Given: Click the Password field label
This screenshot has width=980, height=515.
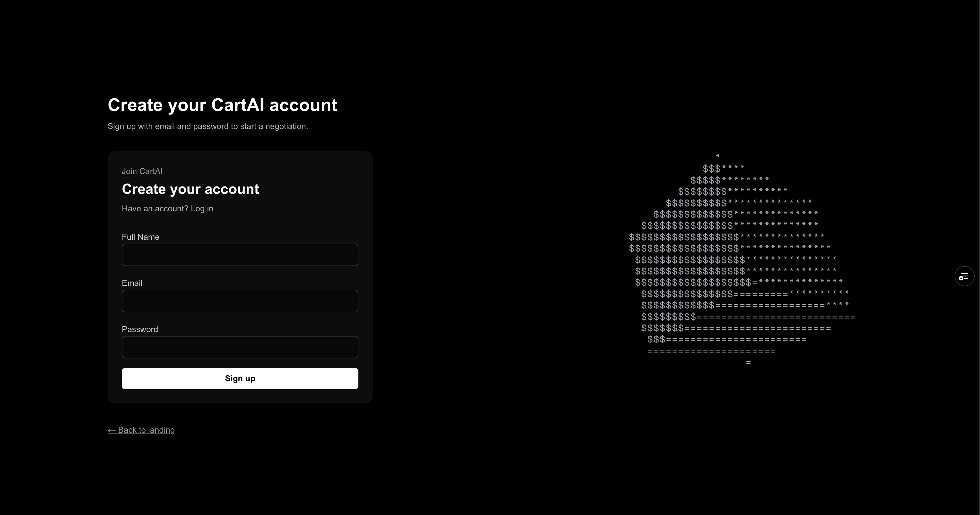Looking at the screenshot, I should tap(140, 329).
